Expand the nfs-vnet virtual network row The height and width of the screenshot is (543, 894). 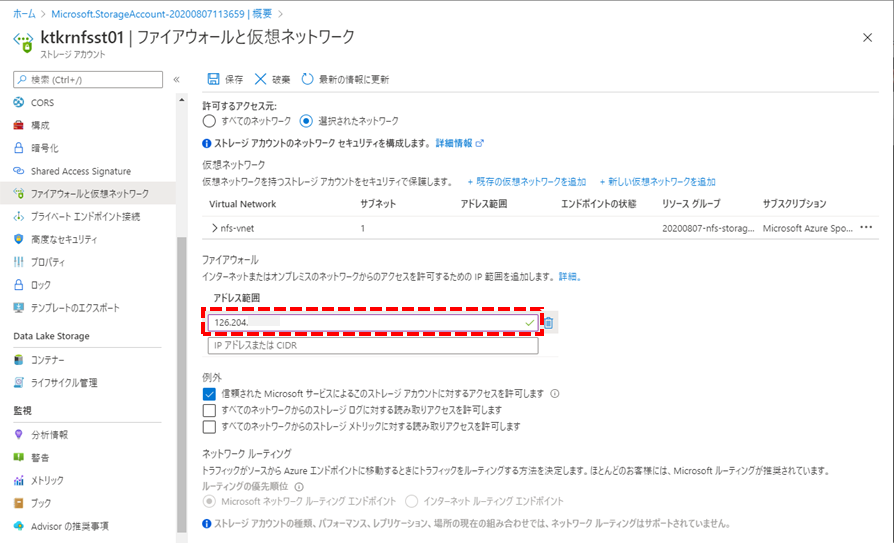(214, 228)
